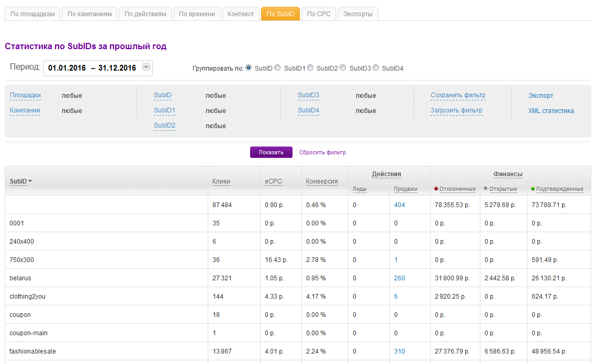
Task: Click the Показать button
Action: (x=271, y=152)
